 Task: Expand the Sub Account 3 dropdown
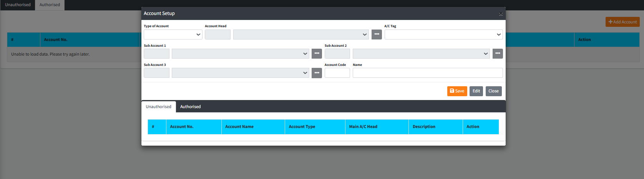[240, 73]
